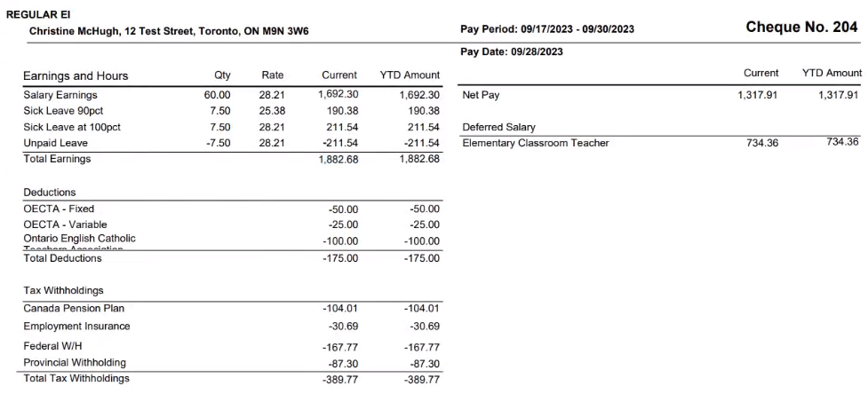
Task: Click the Unpaid Leave row label
Action: coord(55,143)
